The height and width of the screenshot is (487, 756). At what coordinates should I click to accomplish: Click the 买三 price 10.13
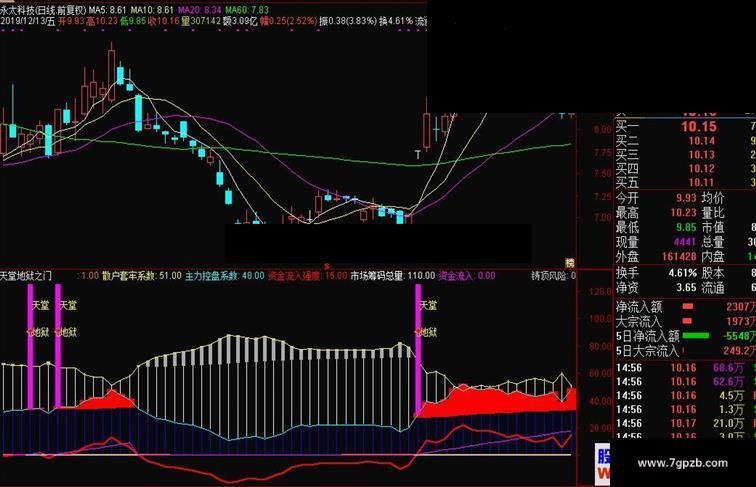702,155
